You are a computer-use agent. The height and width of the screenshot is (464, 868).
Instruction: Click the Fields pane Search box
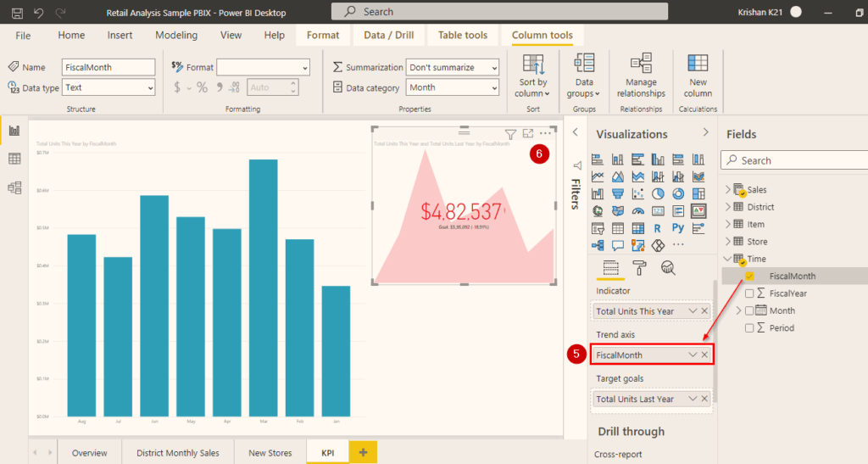click(x=794, y=160)
